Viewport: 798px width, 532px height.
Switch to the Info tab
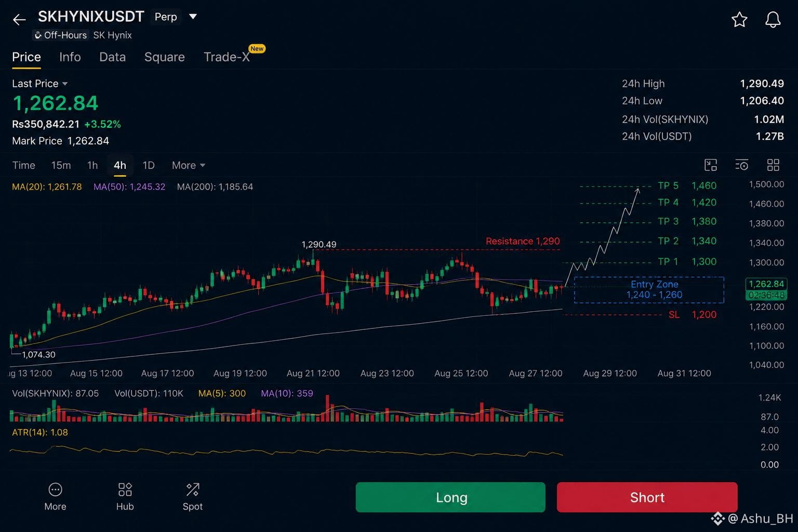[x=70, y=57]
